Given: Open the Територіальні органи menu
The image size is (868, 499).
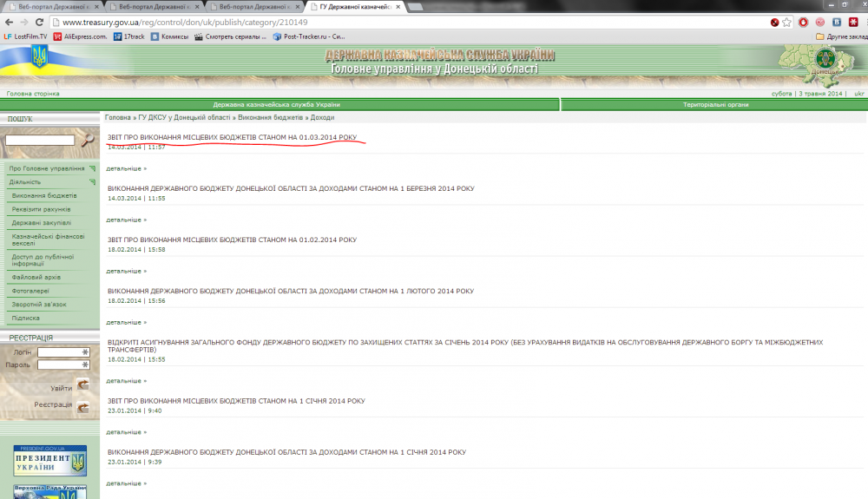Looking at the screenshot, I should (x=714, y=105).
